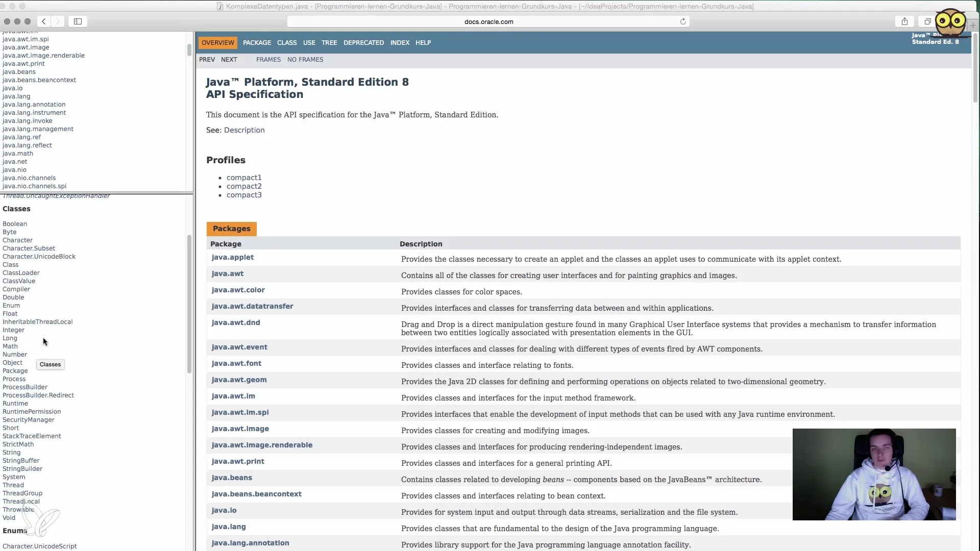Viewport: 980px width, 551px height.
Task: Open the PACKAGE navigation item
Action: tap(257, 43)
